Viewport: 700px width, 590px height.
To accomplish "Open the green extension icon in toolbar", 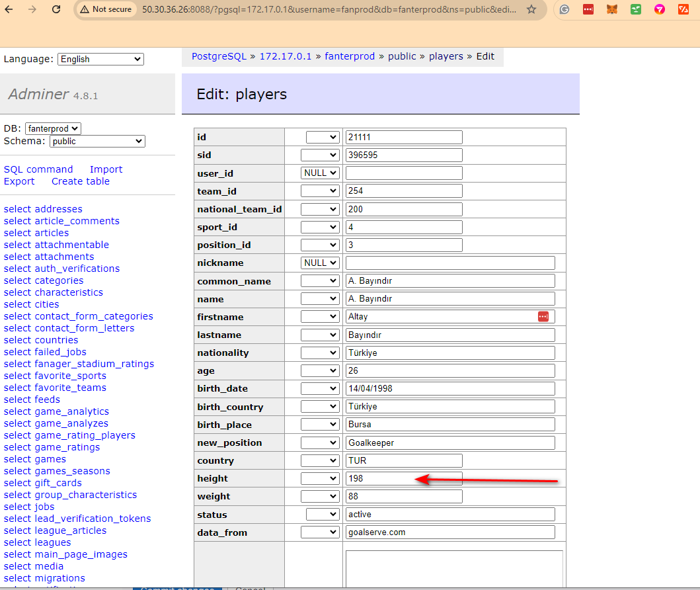I will pyautogui.click(x=636, y=9).
